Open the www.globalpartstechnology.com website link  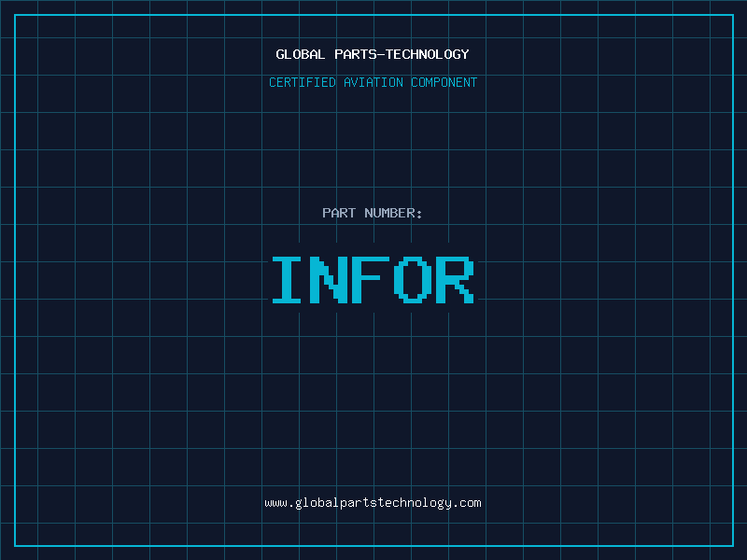pyautogui.click(x=373, y=503)
